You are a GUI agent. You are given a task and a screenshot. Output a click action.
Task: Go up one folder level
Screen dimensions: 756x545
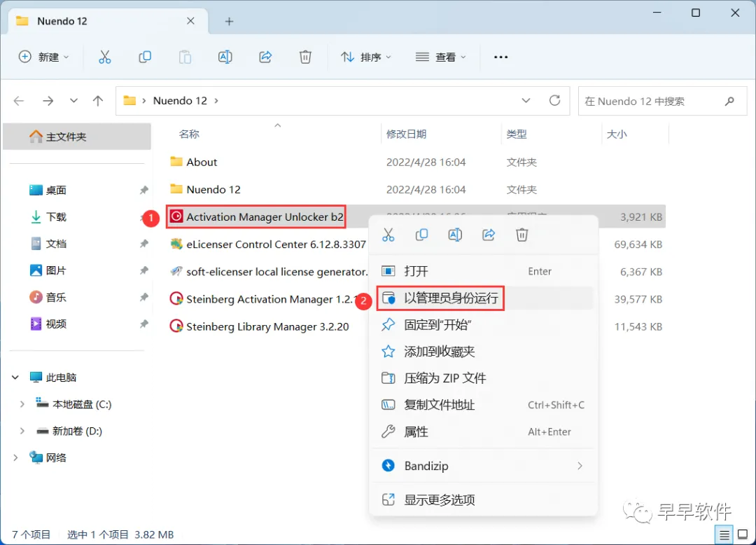pyautogui.click(x=98, y=101)
